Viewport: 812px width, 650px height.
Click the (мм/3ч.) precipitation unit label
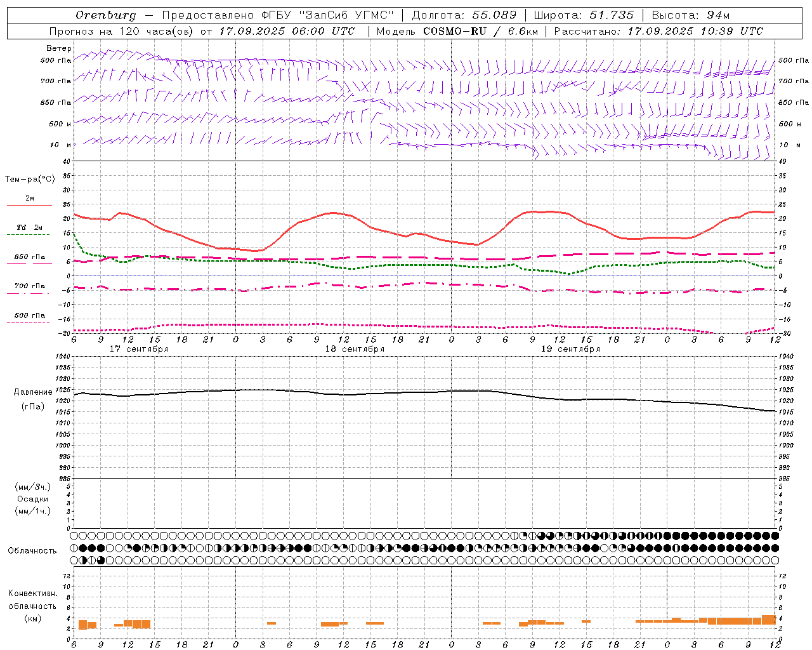(33, 487)
